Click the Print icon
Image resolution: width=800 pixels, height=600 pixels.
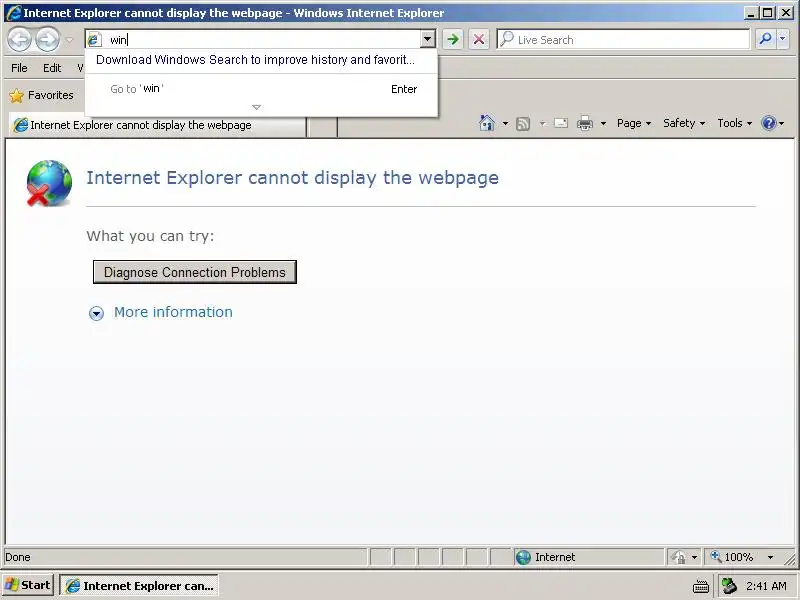[x=585, y=123]
